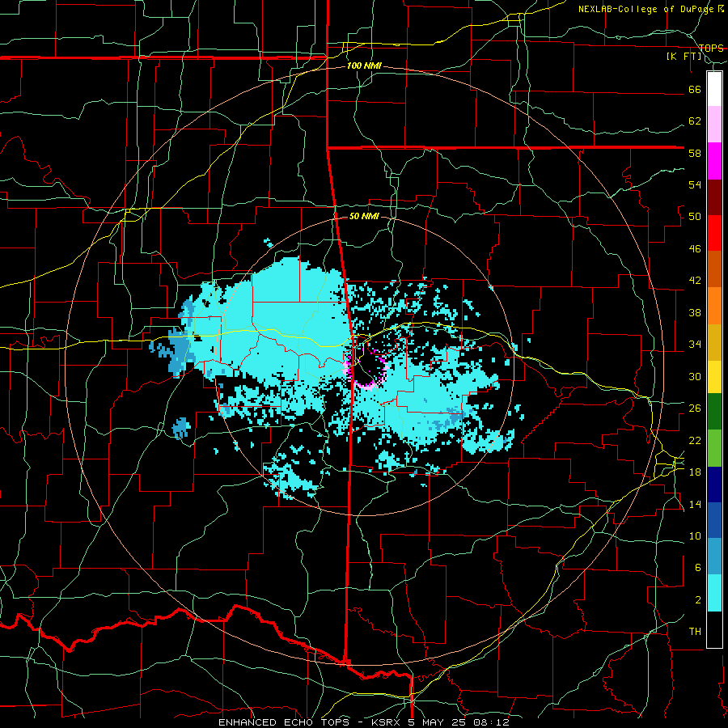Click the 50 legend value
The image size is (728, 728).
point(695,217)
